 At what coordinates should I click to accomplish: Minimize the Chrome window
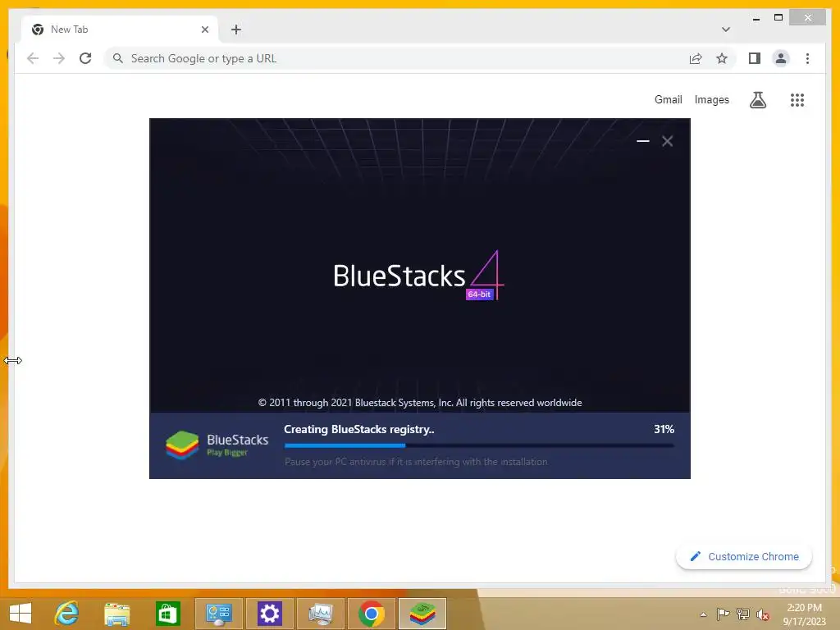point(756,18)
